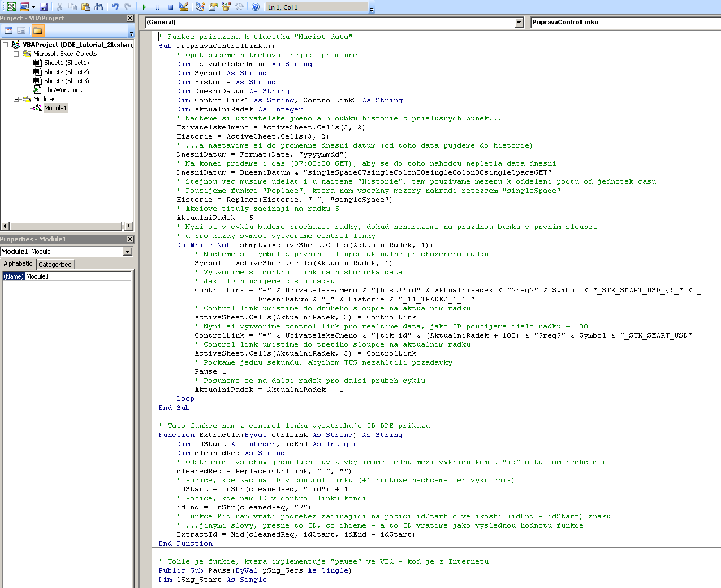Open the Module1 properties object dropdown
Viewport: 721px width, 588px height.
tap(127, 252)
